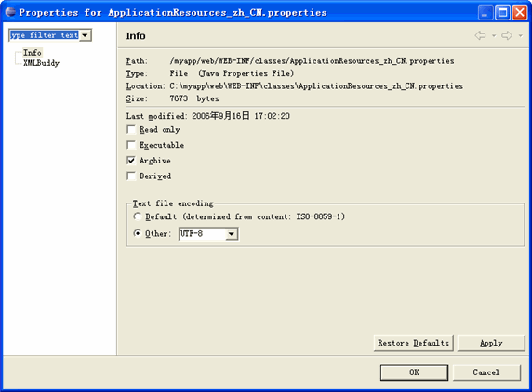Close the Properties dialog window
This screenshot has width=532, height=392.
point(520,13)
